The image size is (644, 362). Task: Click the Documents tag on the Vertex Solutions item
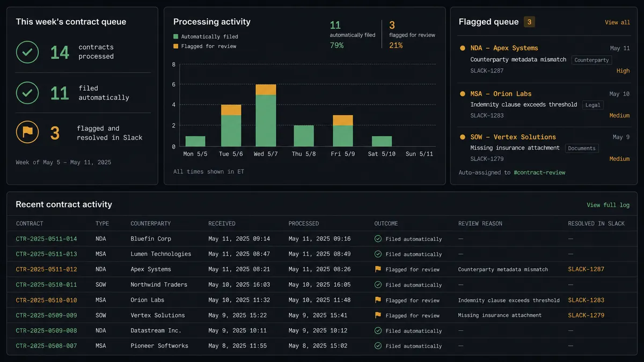[582, 149]
